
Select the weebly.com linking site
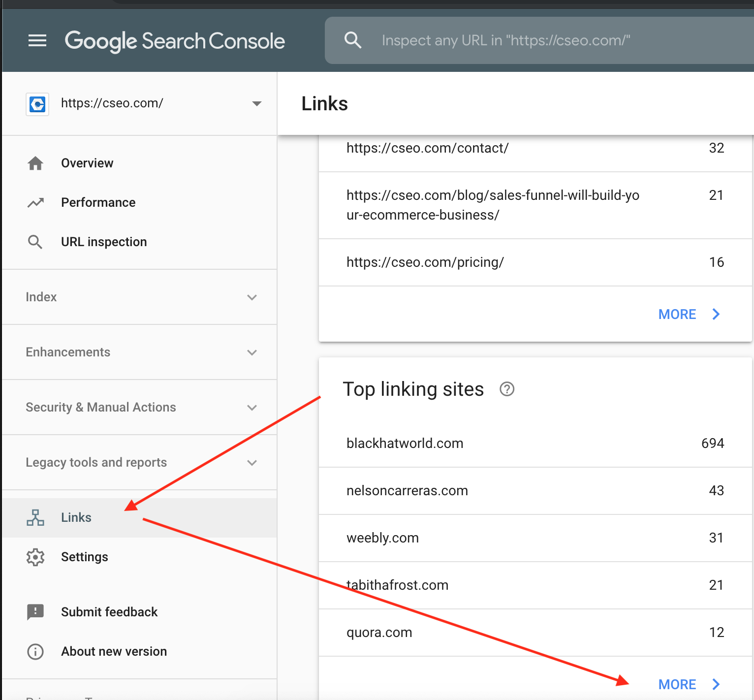click(535, 538)
